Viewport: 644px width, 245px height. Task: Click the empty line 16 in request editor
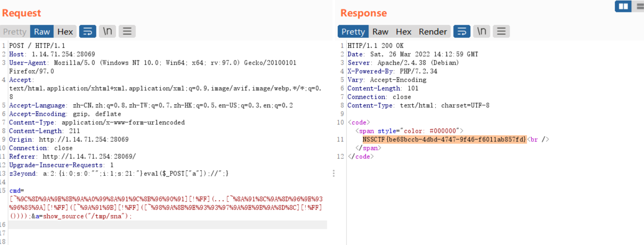click(168, 225)
